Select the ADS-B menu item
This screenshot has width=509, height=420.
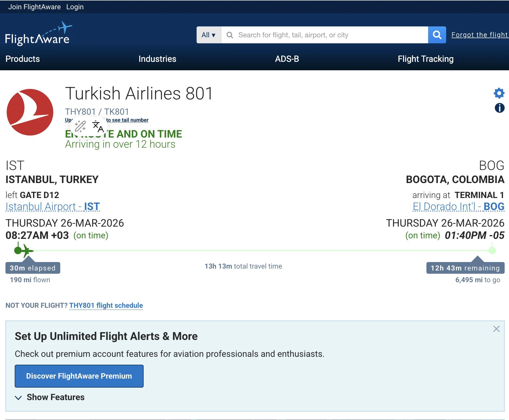click(x=287, y=59)
